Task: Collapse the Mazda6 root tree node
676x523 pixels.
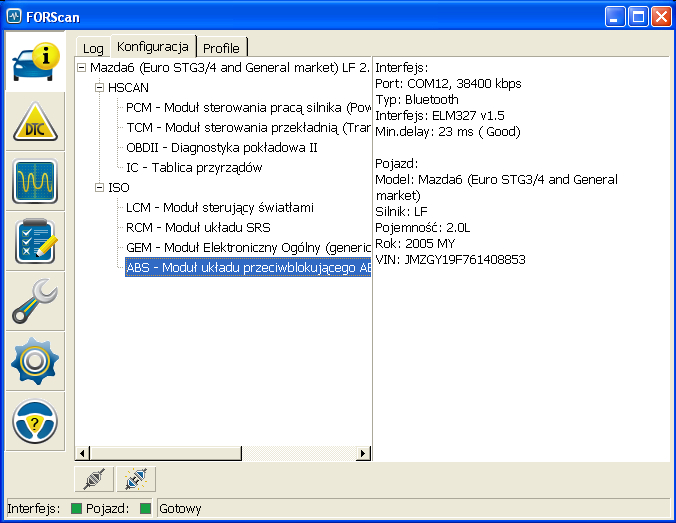Action: tap(81, 68)
